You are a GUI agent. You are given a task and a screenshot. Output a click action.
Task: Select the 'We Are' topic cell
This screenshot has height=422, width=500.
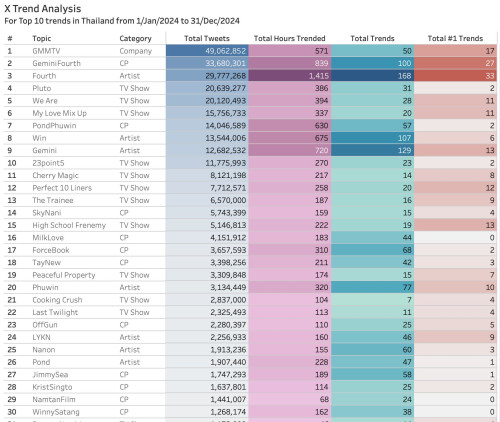[45, 101]
